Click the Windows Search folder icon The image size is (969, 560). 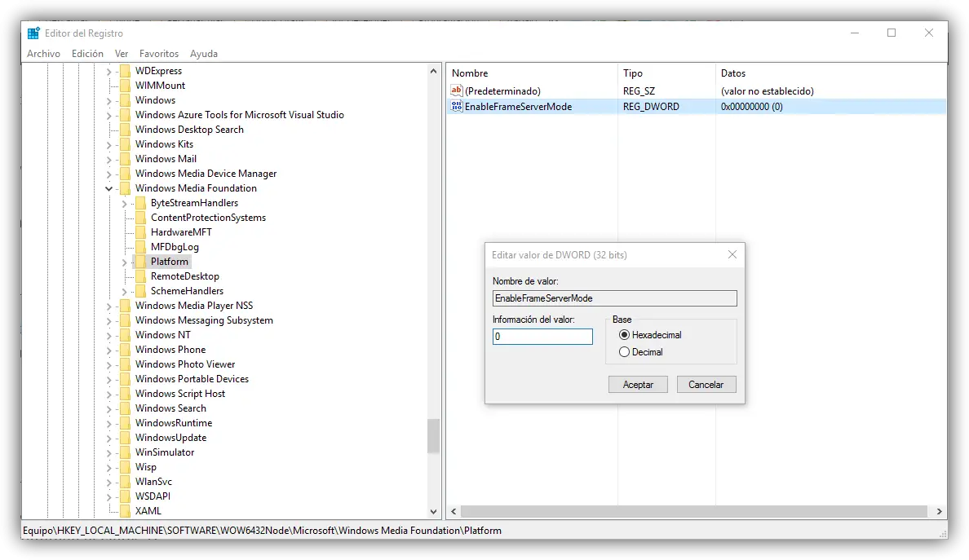[x=126, y=408]
